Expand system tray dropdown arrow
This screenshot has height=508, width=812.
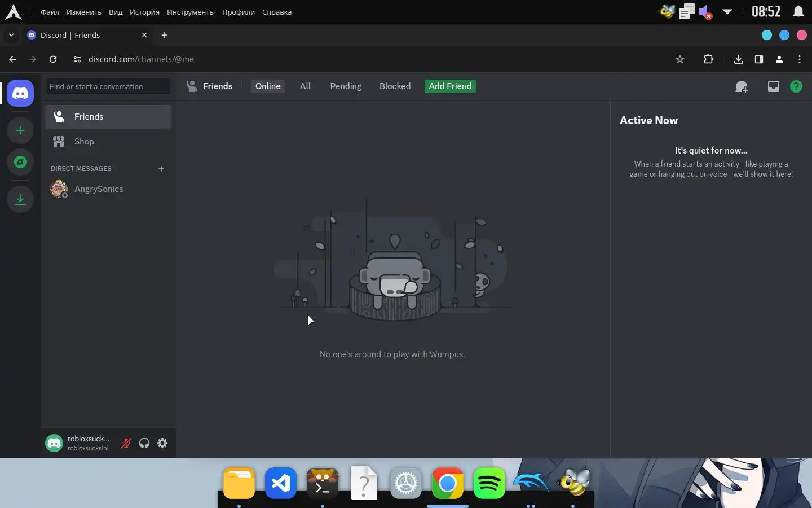727,12
